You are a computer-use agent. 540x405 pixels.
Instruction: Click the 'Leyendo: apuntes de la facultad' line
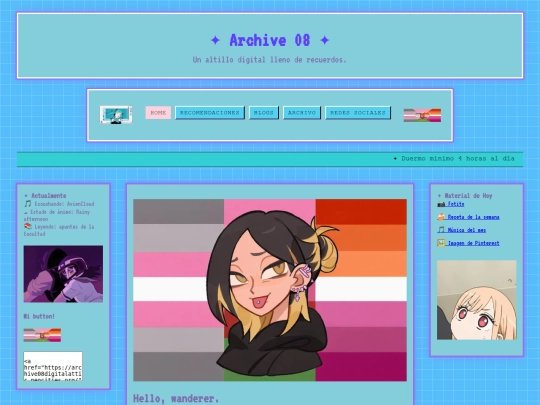point(59,230)
